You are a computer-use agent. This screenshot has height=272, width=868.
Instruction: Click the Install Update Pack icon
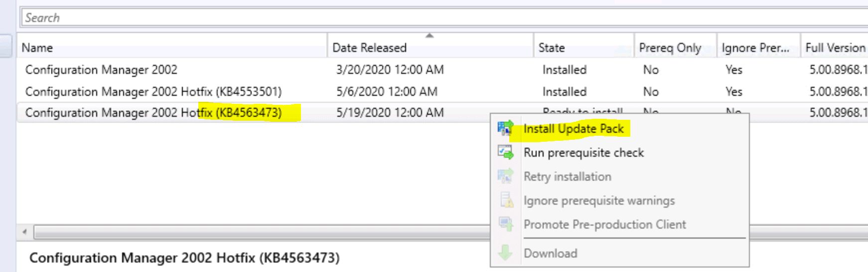click(x=506, y=128)
